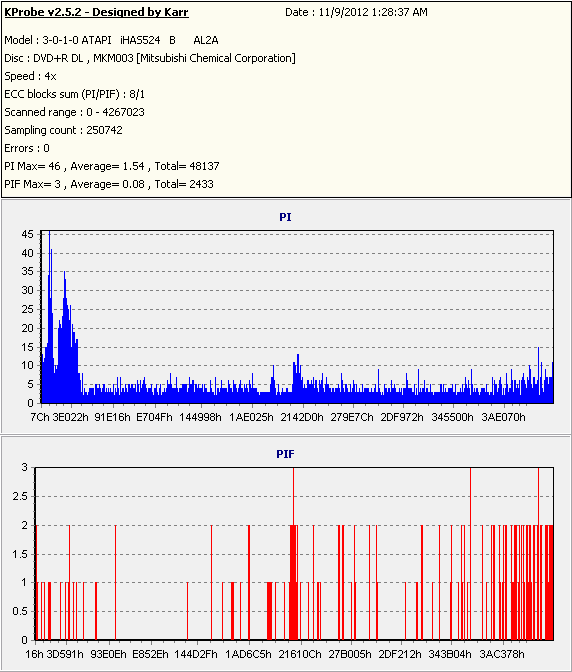Image resolution: width=572 pixels, height=672 pixels.
Task: Click the PI chart title
Action: pos(285,217)
